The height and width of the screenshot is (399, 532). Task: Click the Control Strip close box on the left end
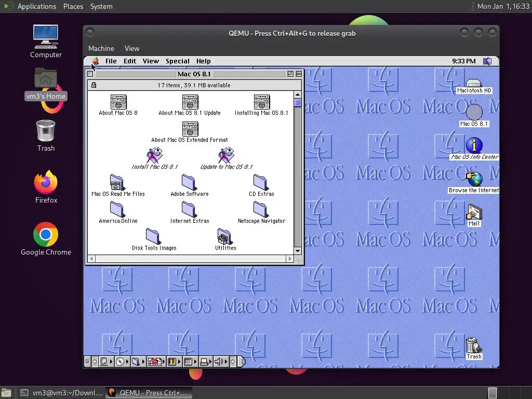click(x=87, y=362)
